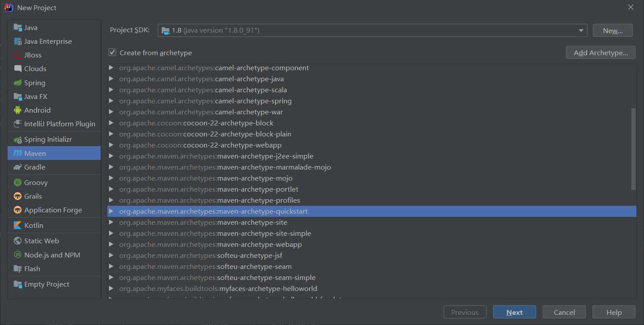644x325 pixels.
Task: Click the Kotlin icon
Action: (x=18, y=225)
